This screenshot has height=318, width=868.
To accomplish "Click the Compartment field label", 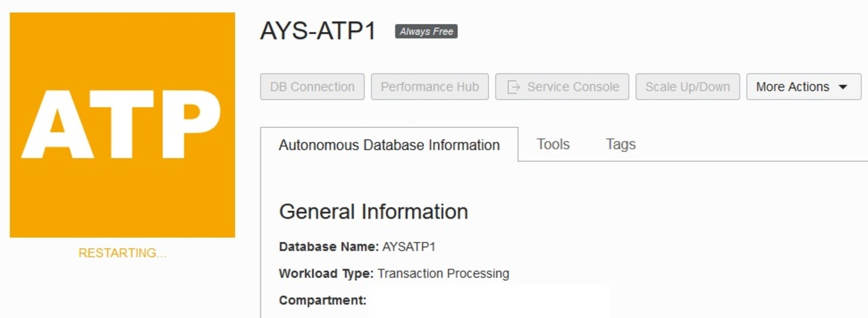I will pyautogui.click(x=322, y=300).
